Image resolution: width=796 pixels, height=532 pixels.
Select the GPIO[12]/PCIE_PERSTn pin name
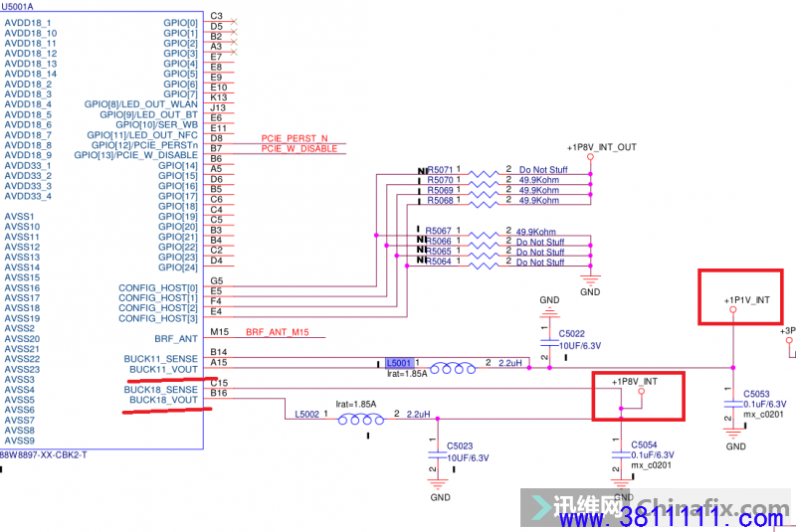coord(144,145)
